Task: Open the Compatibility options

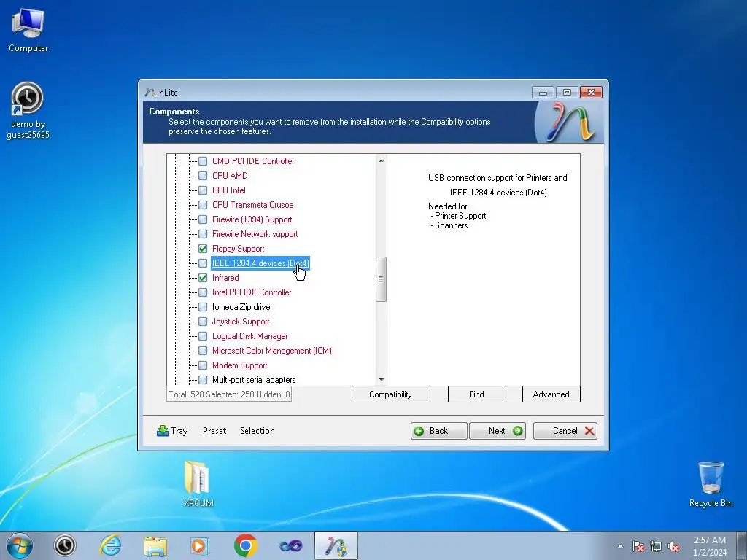Action: (x=391, y=394)
